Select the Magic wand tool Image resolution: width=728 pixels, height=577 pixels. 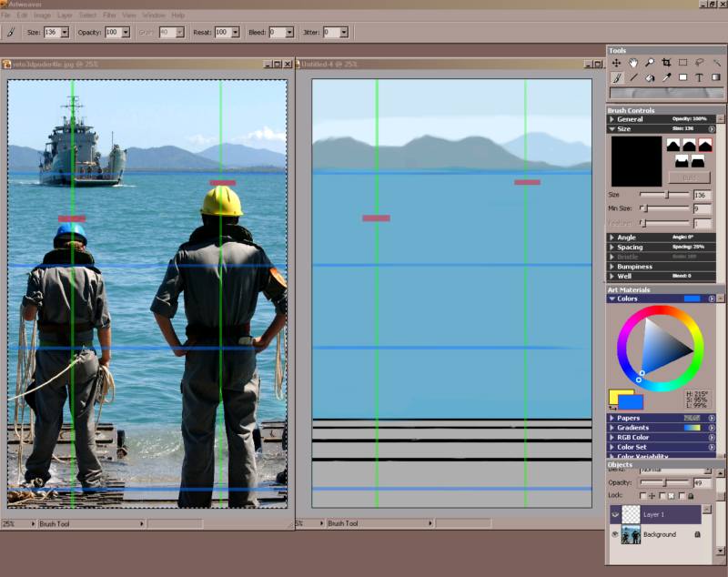716,63
